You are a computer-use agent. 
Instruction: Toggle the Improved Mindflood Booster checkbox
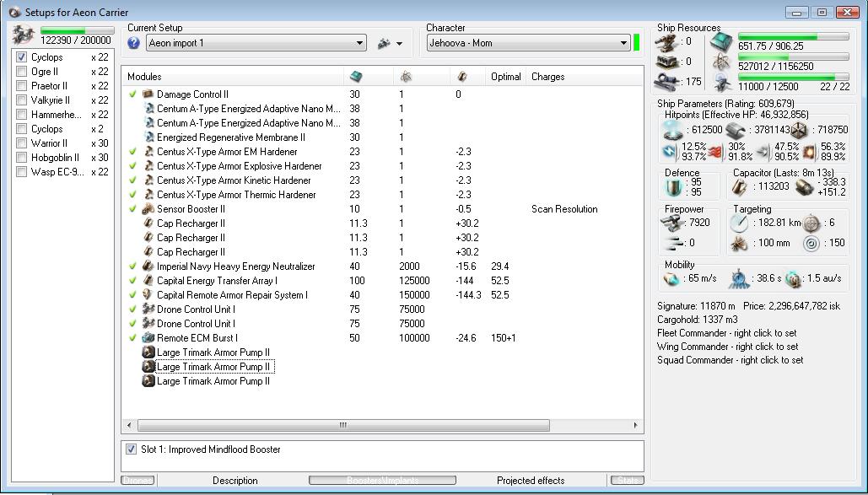pyautogui.click(x=131, y=449)
